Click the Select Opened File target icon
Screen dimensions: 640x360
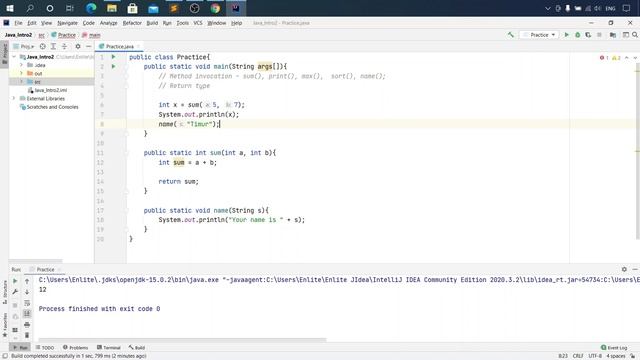tap(42, 47)
